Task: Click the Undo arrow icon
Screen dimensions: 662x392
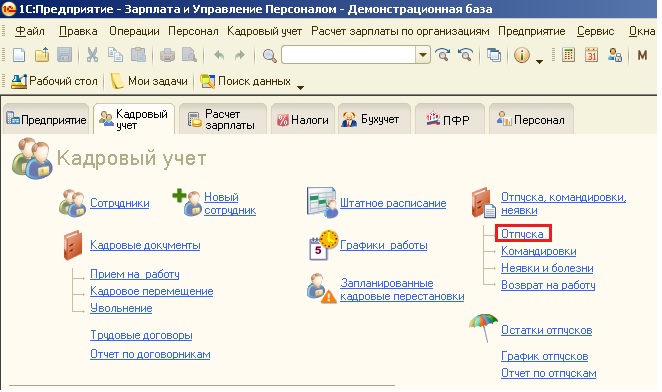Action: pos(219,55)
